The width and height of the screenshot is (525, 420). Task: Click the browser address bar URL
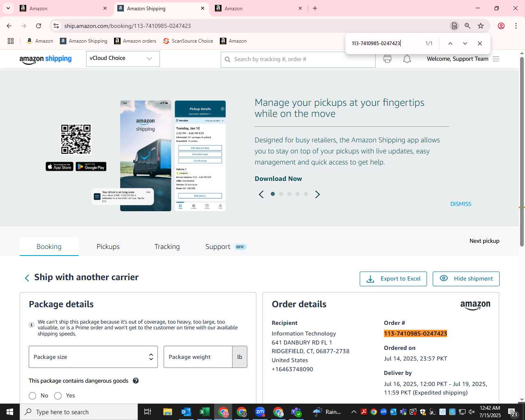point(128,26)
